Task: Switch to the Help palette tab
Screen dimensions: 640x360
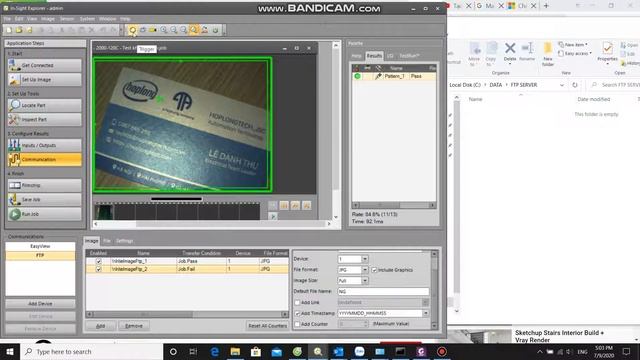Action: [356, 56]
